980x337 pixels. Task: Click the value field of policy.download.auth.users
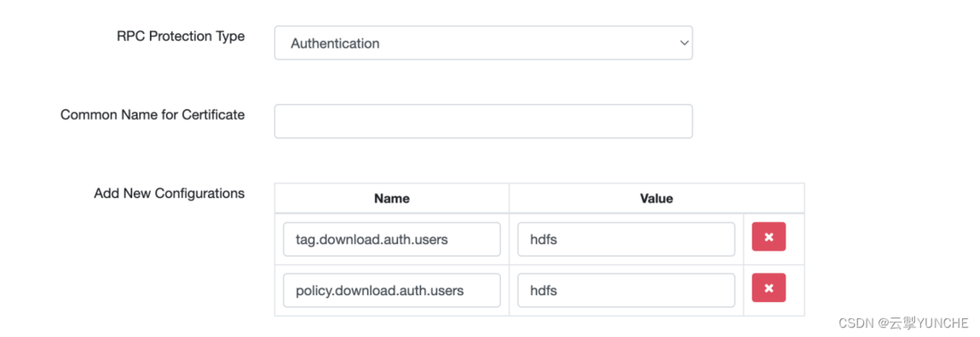pyautogui.click(x=627, y=291)
